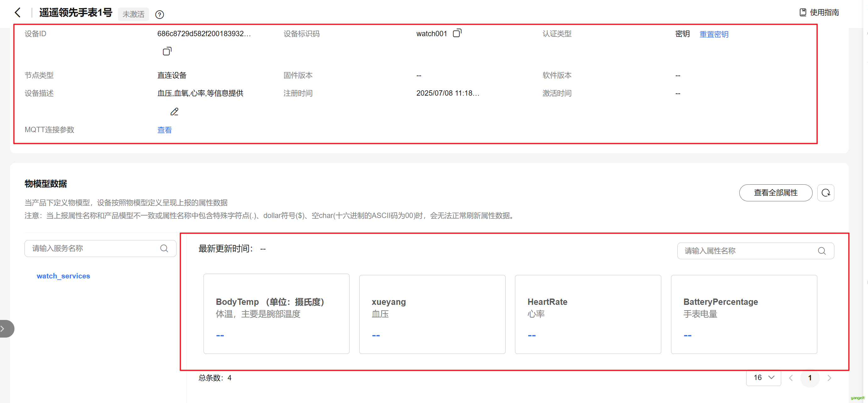Image resolution: width=868 pixels, height=403 pixels.
Task: View MQTT connection parameters via 查看
Action: [x=165, y=130]
